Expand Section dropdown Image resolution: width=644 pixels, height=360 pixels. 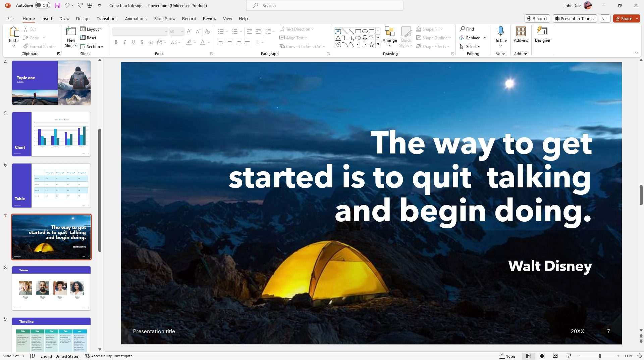[x=92, y=47]
